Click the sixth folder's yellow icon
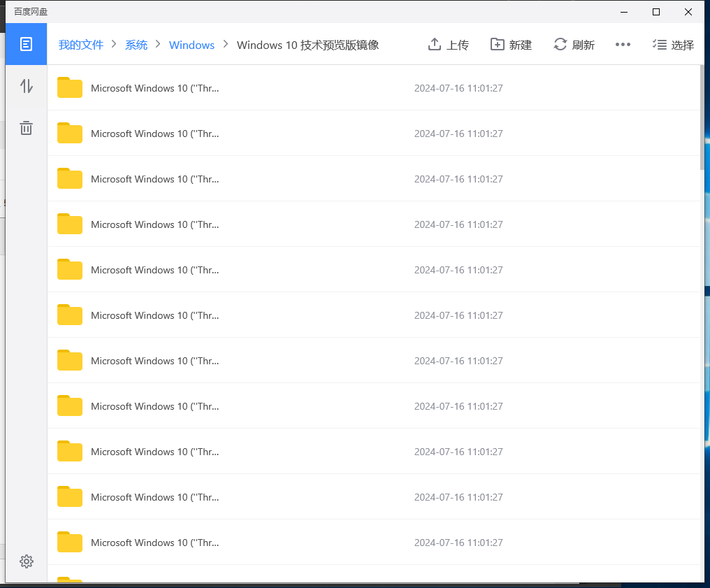Viewport: 710px width, 588px height. (x=70, y=315)
